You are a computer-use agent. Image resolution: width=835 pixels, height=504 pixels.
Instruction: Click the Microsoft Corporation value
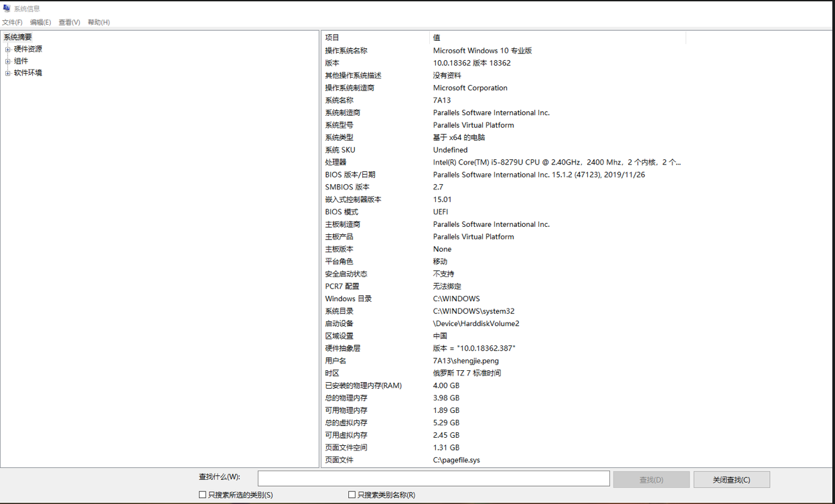[x=470, y=88]
